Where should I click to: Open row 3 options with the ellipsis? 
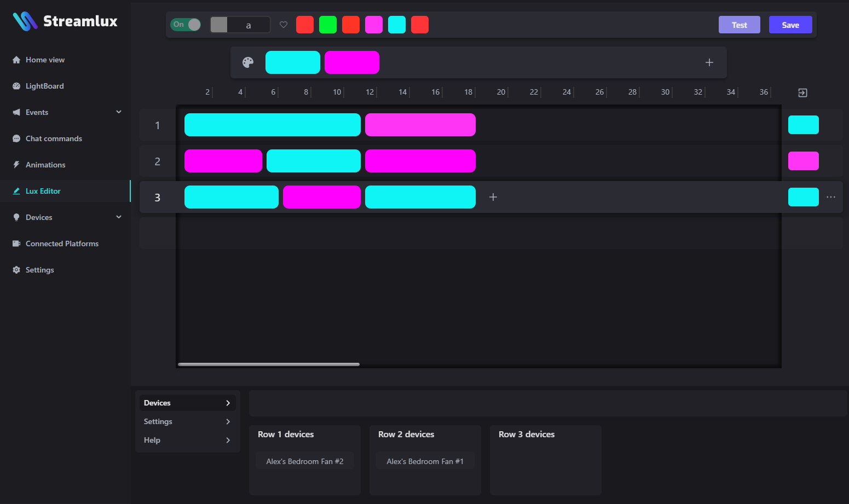(831, 196)
